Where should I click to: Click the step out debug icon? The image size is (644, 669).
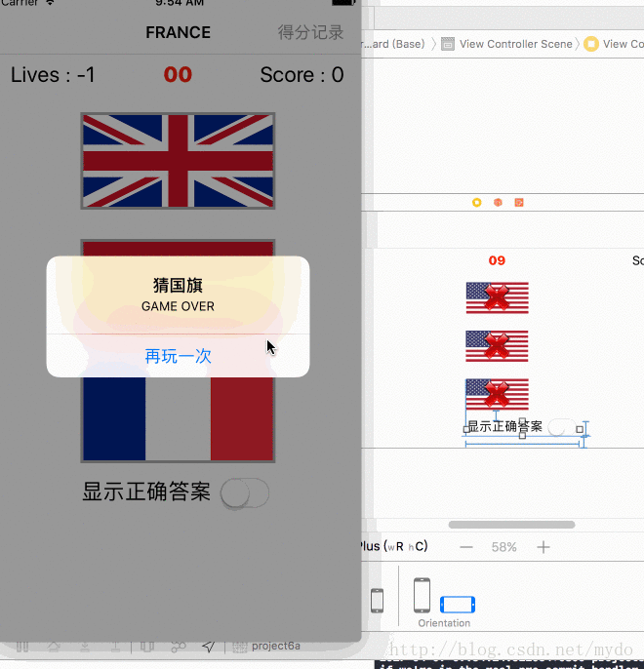[x=115, y=647]
